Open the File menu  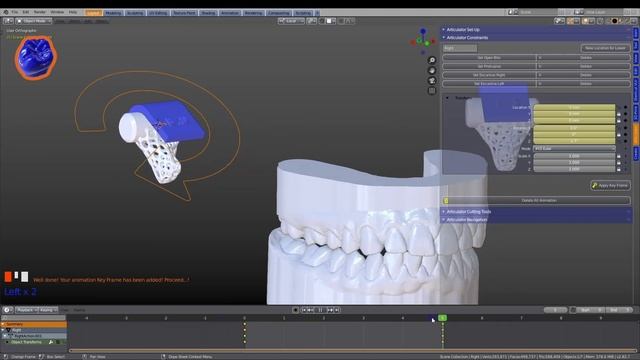point(15,12)
